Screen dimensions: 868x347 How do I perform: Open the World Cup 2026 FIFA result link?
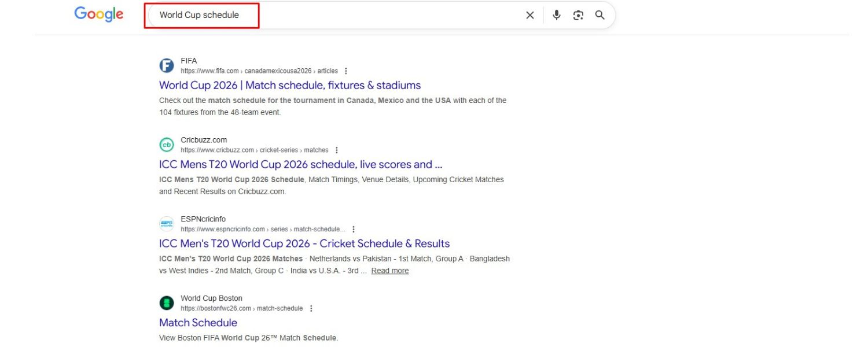click(290, 85)
